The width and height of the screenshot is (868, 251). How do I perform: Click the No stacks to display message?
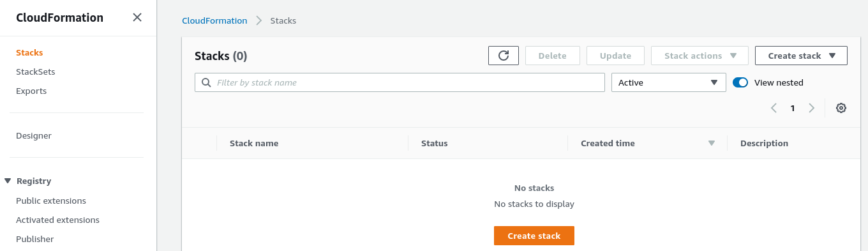[x=534, y=204]
